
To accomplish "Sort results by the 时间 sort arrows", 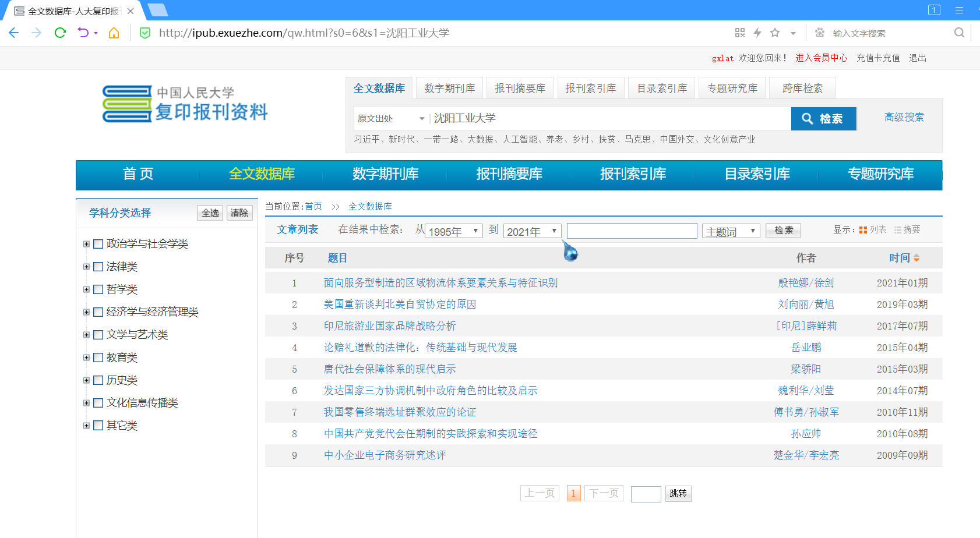I will click(916, 258).
